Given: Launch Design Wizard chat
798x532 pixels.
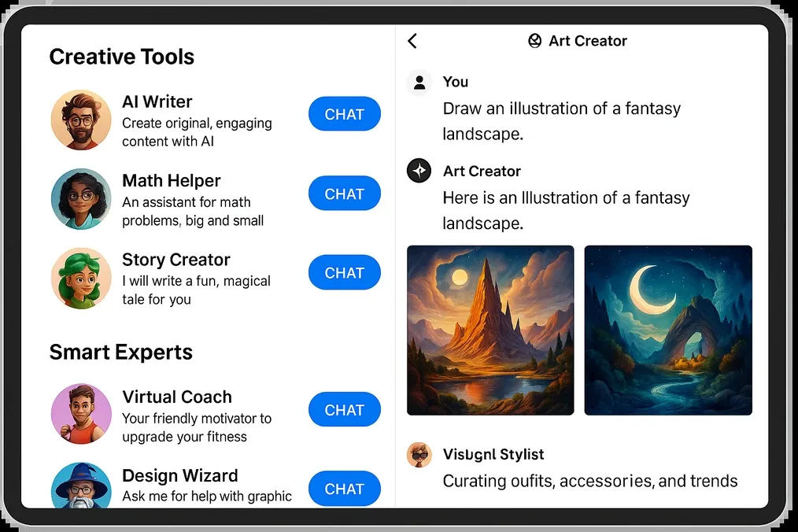Looking at the screenshot, I should (x=344, y=490).
